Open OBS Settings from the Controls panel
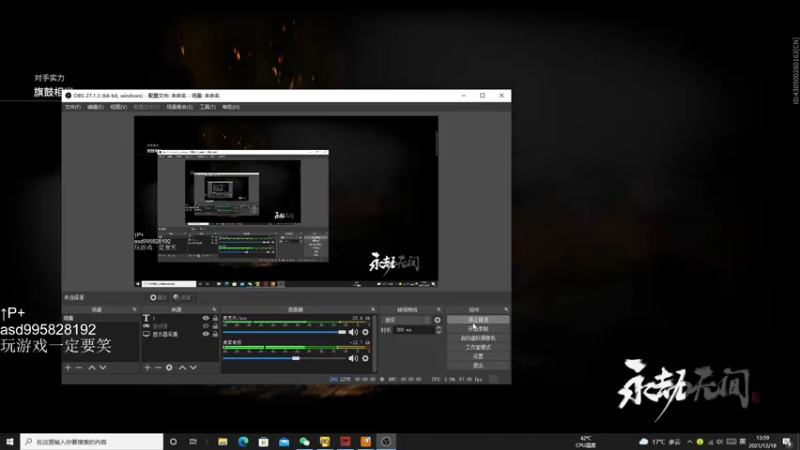This screenshot has height=450, width=800. [x=478, y=357]
